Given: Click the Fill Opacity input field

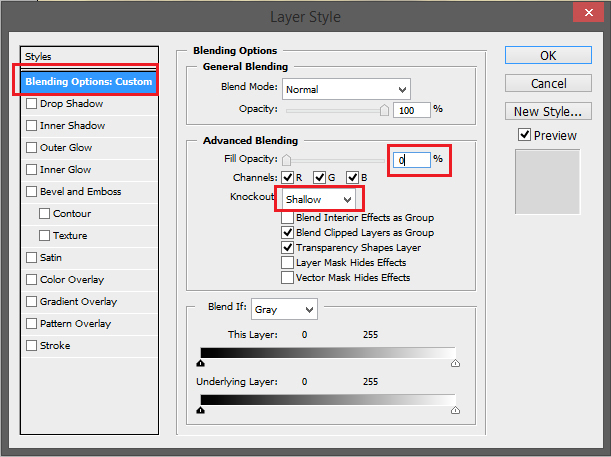Looking at the screenshot, I should click(x=411, y=160).
